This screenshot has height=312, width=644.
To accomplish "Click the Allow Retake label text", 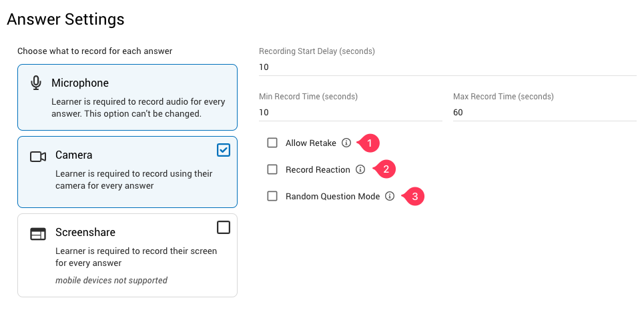I will (x=311, y=143).
